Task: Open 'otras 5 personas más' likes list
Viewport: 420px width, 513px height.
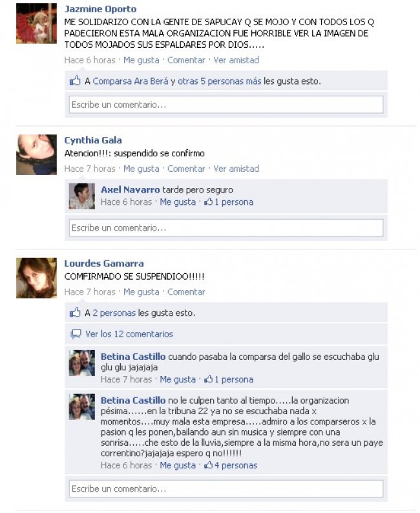Action: 220,81
